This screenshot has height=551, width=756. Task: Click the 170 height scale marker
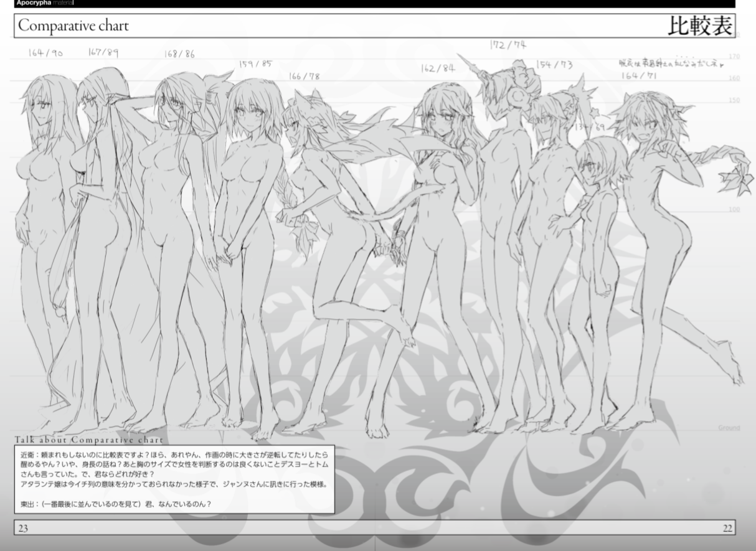[x=734, y=57]
